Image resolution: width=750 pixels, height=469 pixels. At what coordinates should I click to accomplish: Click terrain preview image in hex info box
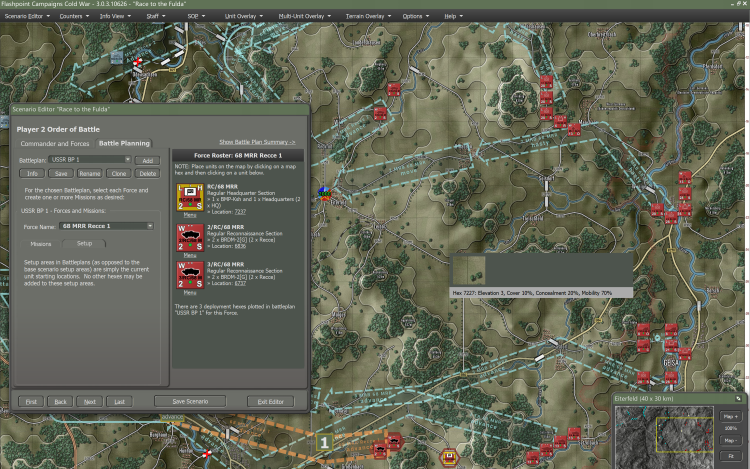click(x=469, y=270)
